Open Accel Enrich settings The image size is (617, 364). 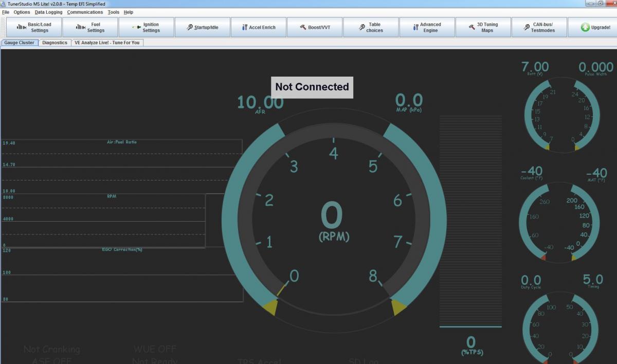click(258, 27)
